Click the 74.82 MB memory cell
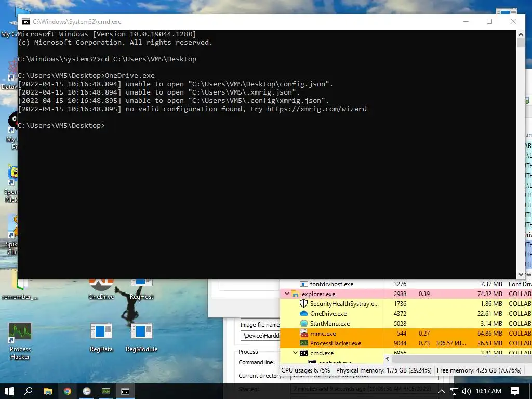Viewport: 532px width, 399px height. (489, 294)
